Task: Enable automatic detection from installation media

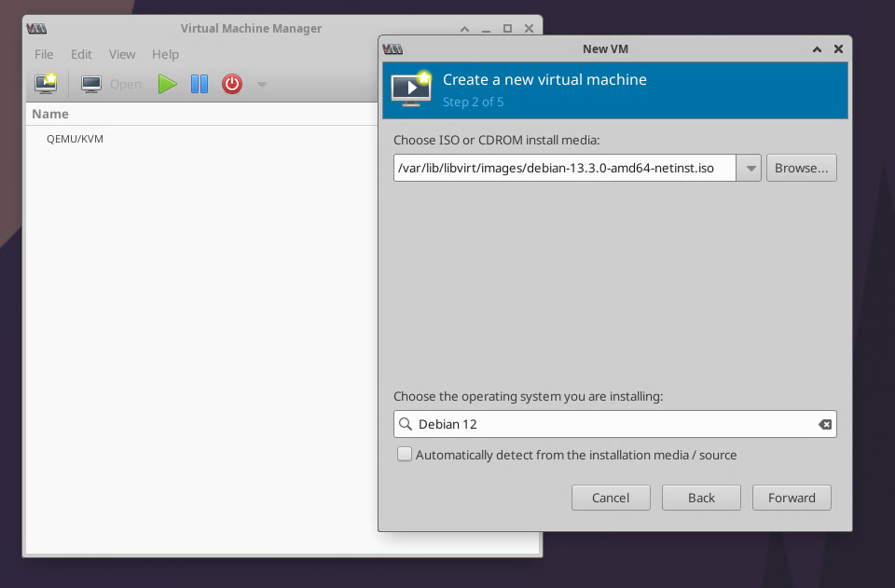Action: click(405, 455)
